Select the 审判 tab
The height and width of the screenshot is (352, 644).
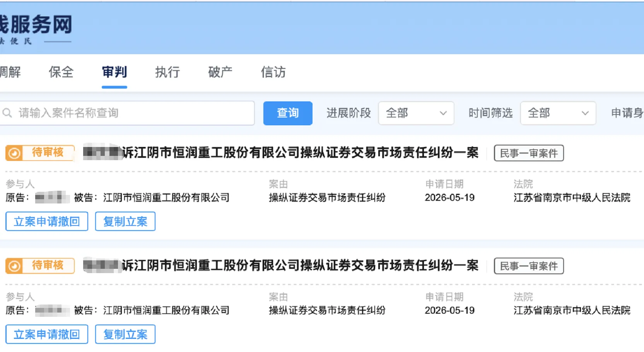114,72
